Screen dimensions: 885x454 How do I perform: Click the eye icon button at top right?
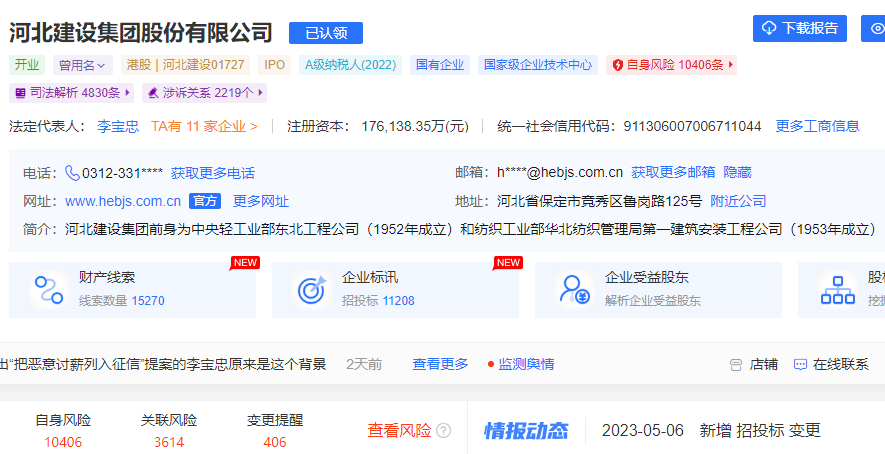(878, 28)
